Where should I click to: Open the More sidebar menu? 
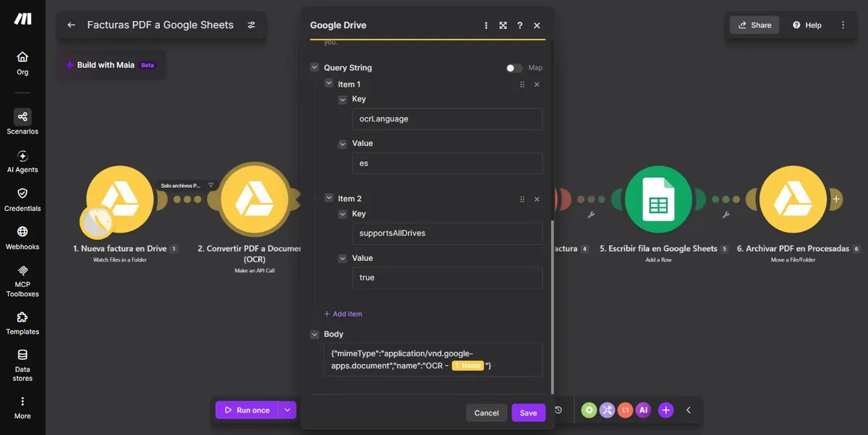click(x=22, y=408)
